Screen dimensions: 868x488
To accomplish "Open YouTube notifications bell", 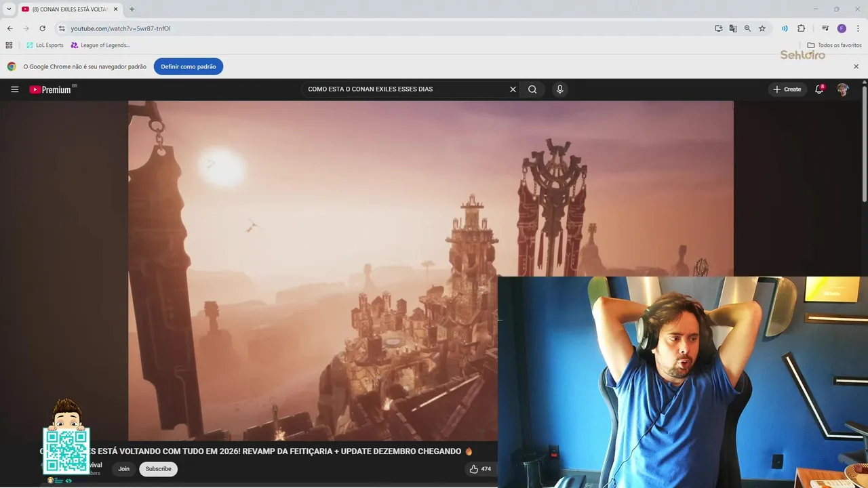I will [819, 89].
